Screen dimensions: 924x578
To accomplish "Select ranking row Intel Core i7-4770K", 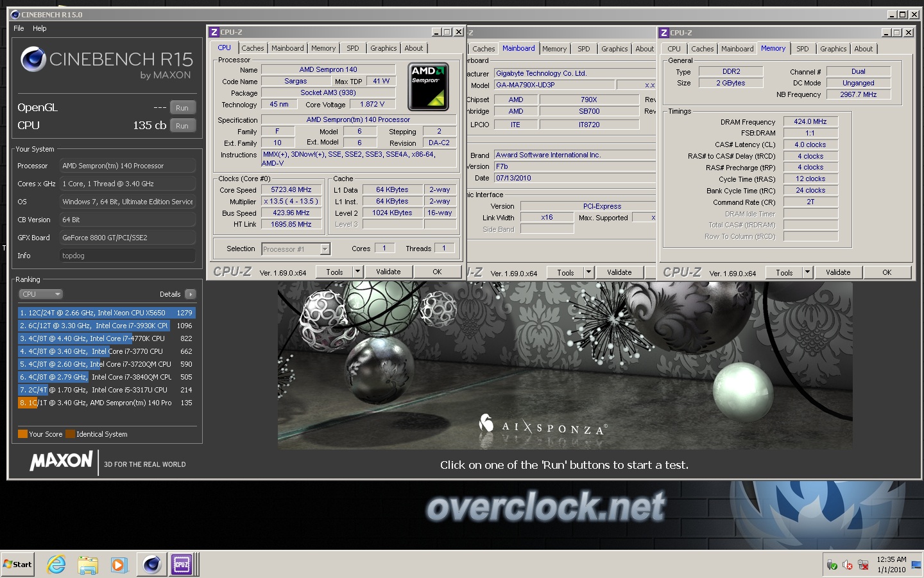I will point(107,338).
